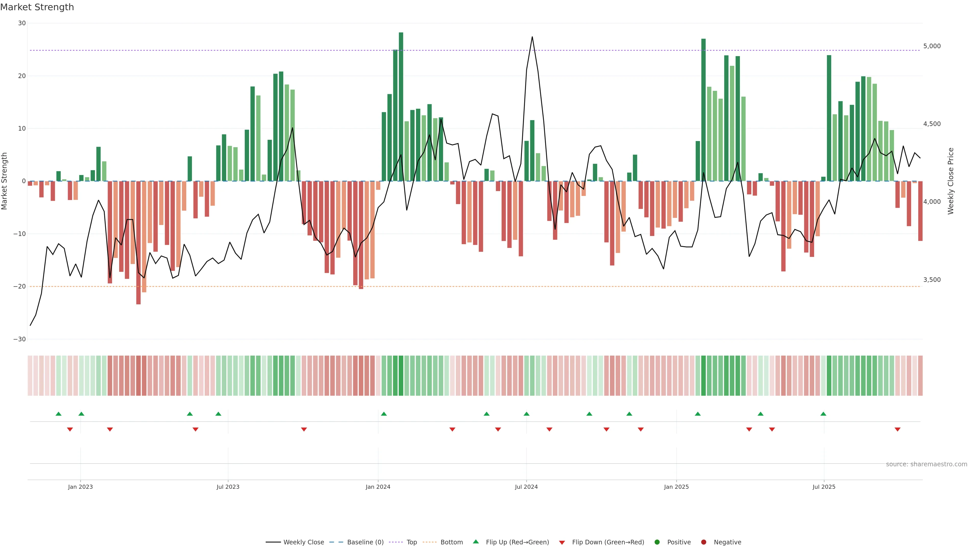
Task: Click the Jul 2023 x-axis label
Action: tap(228, 487)
